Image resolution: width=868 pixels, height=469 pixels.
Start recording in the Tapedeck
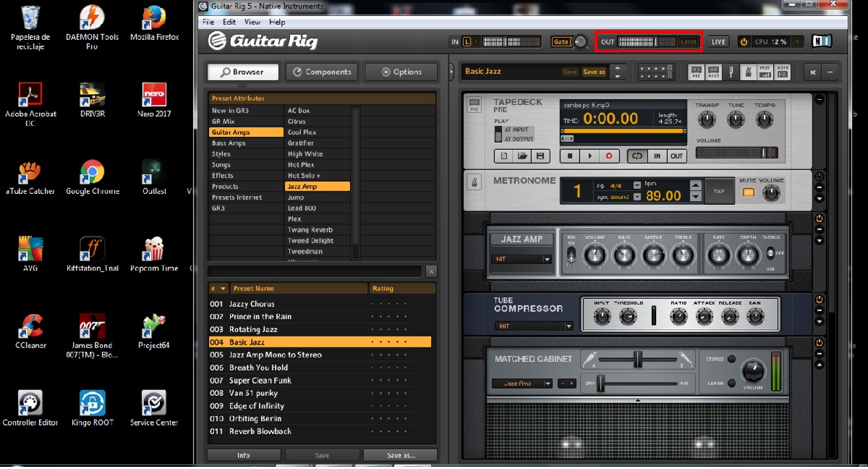[x=608, y=156]
